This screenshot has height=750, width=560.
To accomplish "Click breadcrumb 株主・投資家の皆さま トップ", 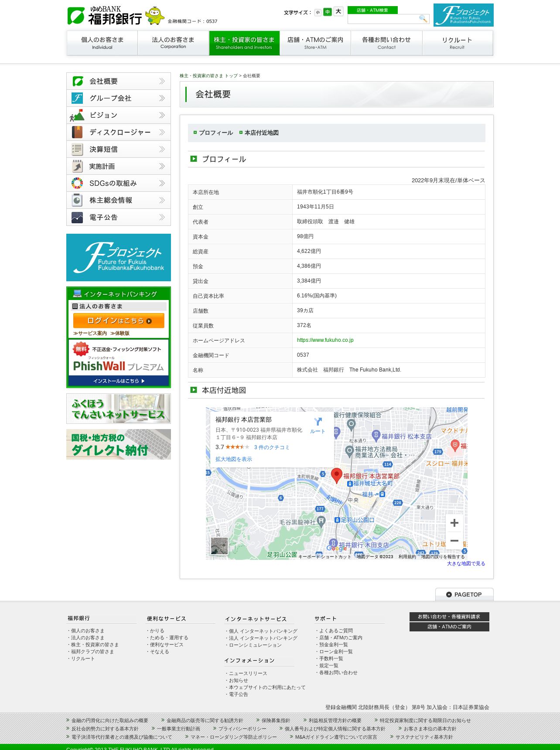I will pyautogui.click(x=208, y=76).
